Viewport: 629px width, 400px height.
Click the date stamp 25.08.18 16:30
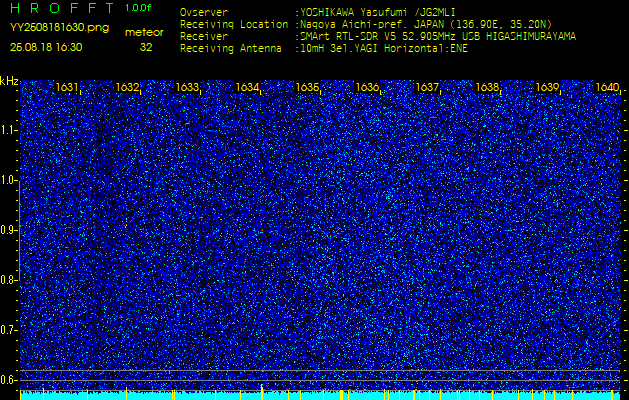click(46, 47)
